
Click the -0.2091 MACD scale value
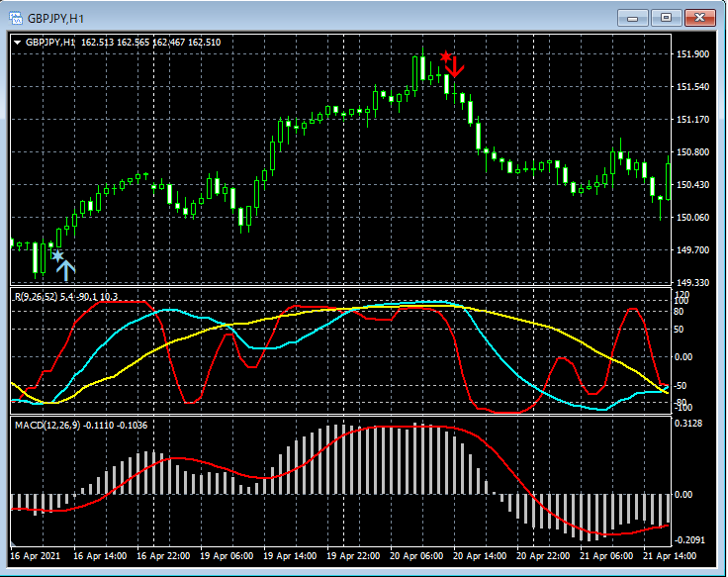point(689,539)
